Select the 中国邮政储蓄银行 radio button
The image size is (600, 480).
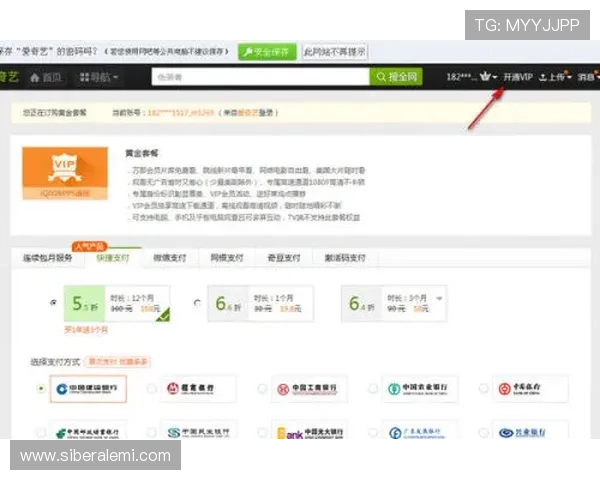[41, 433]
